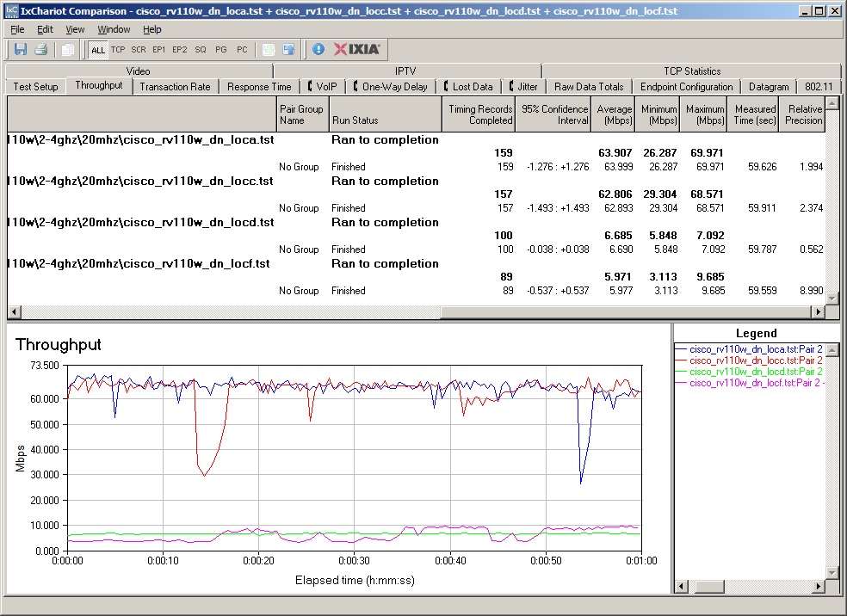
Task: Switch to the VoIP tab
Action: (x=323, y=86)
